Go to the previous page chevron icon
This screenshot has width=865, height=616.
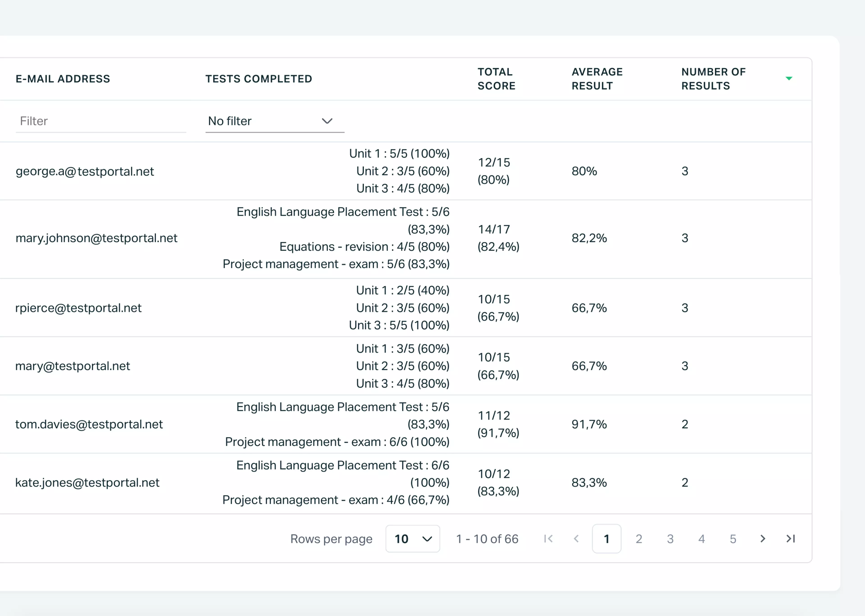[x=576, y=539]
